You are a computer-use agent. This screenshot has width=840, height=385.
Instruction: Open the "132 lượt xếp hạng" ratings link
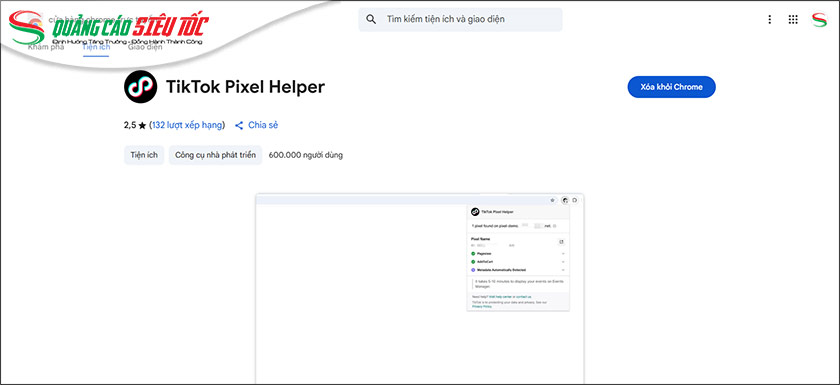[x=187, y=125]
